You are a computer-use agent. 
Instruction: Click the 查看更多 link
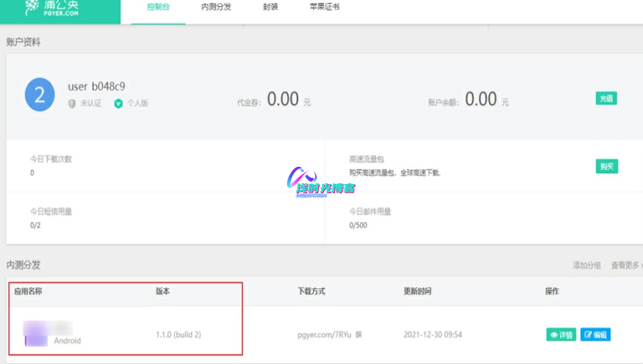(625, 265)
